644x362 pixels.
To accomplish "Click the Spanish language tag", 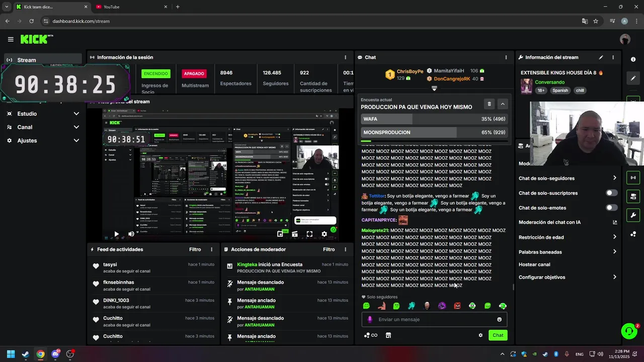I will (560, 90).
